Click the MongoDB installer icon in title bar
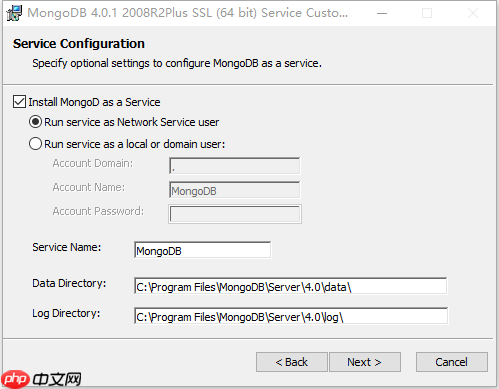 pos(14,13)
